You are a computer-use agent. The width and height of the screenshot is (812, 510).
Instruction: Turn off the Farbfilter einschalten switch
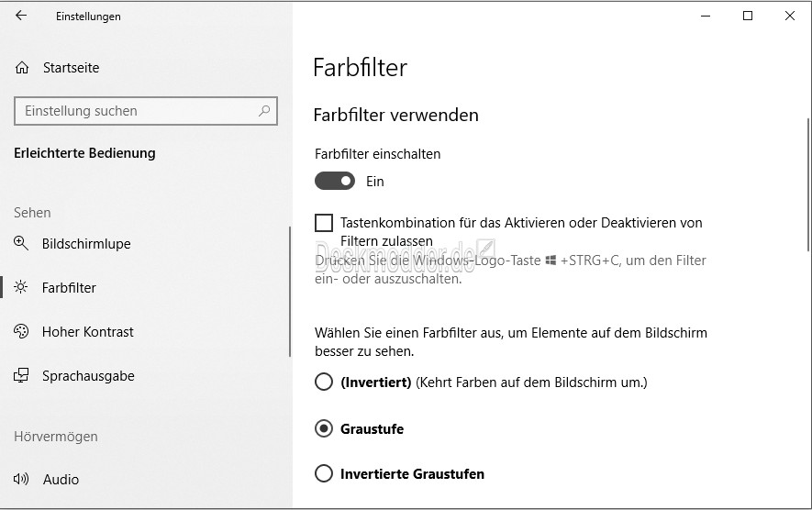pos(335,181)
